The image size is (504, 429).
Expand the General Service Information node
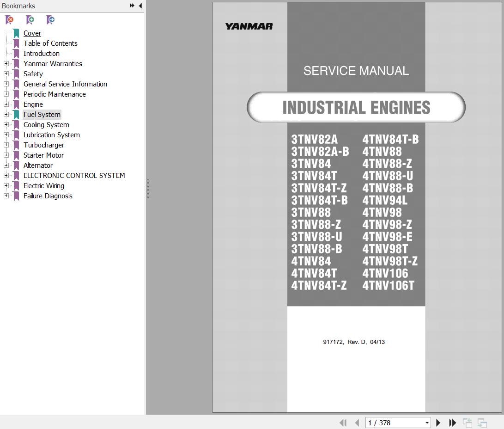[6, 84]
